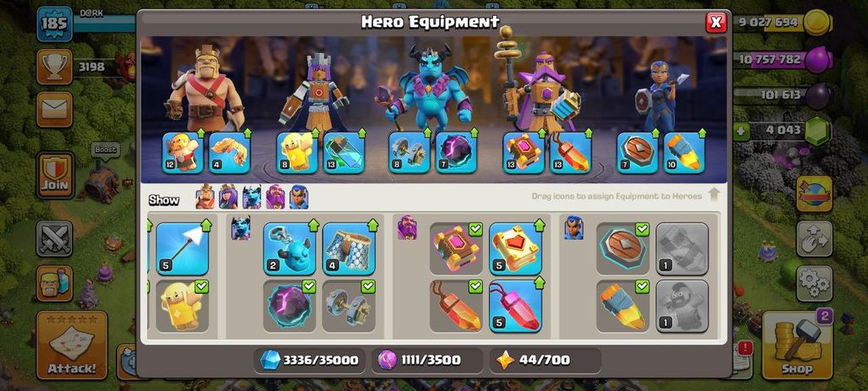
Task: Open Grand Warden's equipped Eternal Tome level 13
Action: 524,152
